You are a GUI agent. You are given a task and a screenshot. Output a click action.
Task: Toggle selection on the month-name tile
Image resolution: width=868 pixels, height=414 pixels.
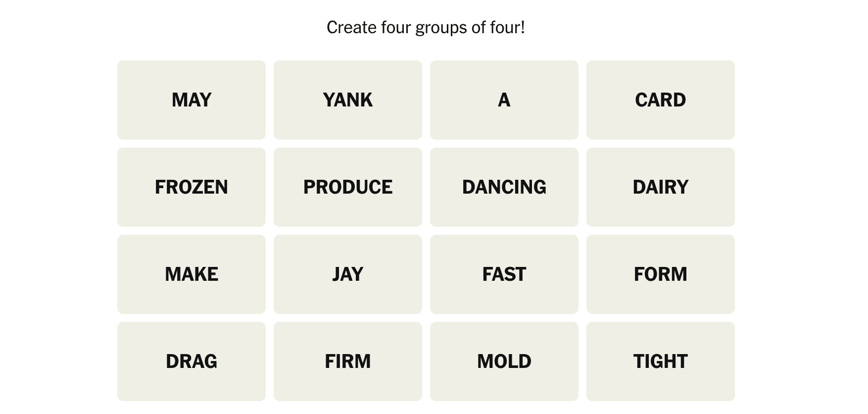pos(191,100)
